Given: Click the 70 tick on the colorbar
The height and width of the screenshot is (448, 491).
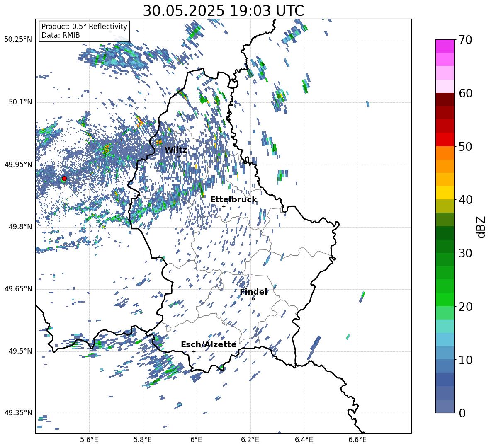Looking at the screenshot, I should pyautogui.click(x=465, y=40).
